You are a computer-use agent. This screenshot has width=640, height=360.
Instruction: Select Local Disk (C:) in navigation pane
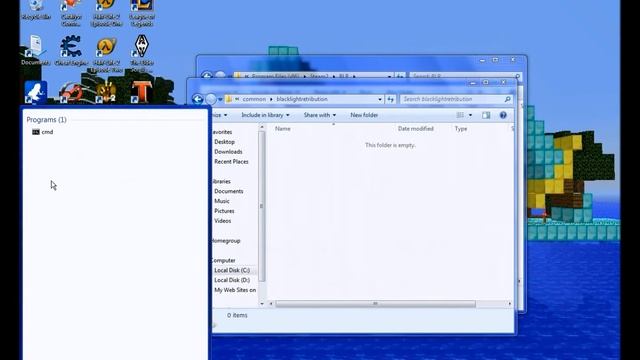coord(232,270)
